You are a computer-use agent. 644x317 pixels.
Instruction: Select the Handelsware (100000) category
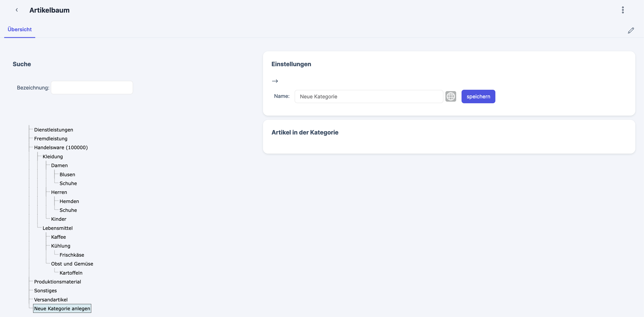click(x=61, y=147)
